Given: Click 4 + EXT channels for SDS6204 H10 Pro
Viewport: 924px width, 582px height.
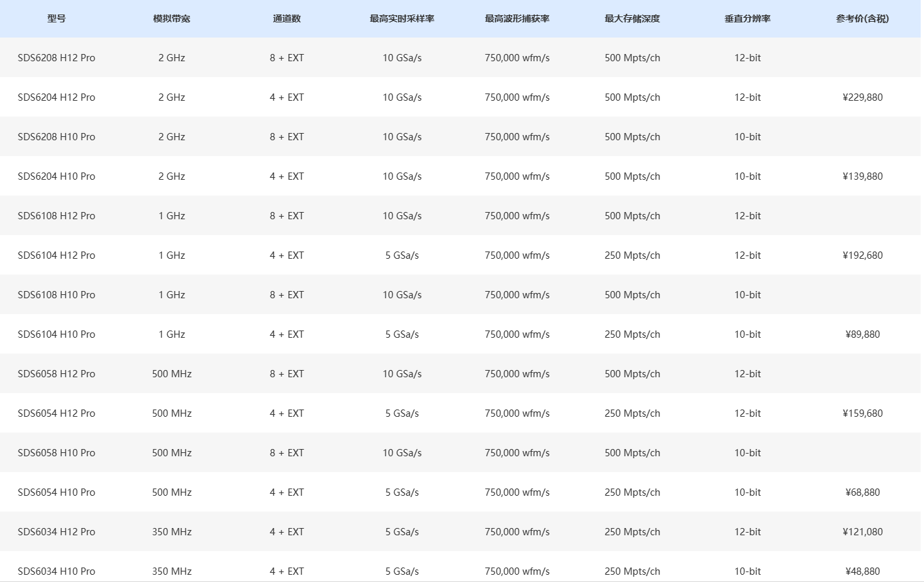Looking at the screenshot, I should click(x=287, y=176).
